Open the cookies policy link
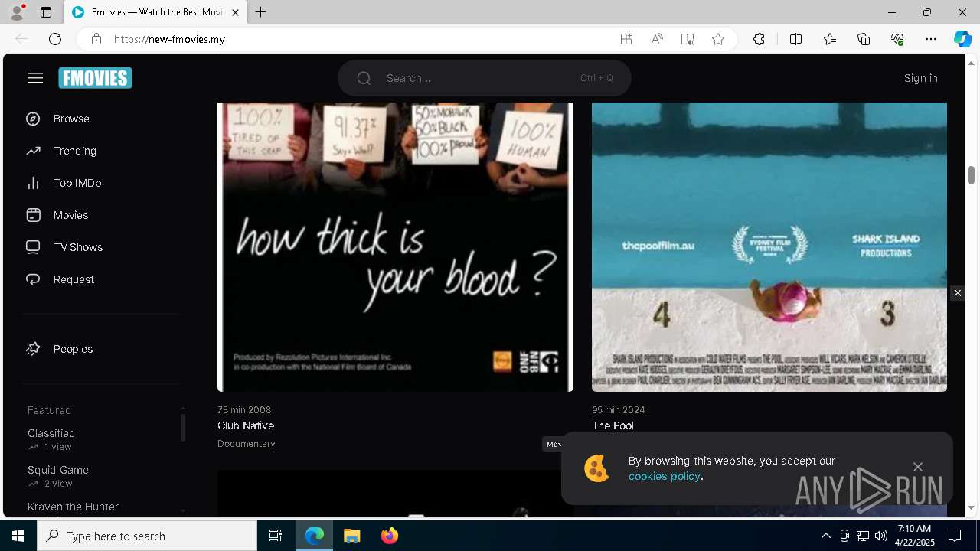The width and height of the screenshot is (980, 551). pos(664,476)
